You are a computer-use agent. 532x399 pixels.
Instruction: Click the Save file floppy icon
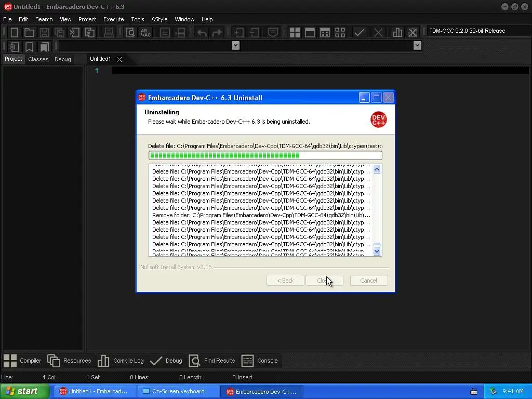click(44, 33)
